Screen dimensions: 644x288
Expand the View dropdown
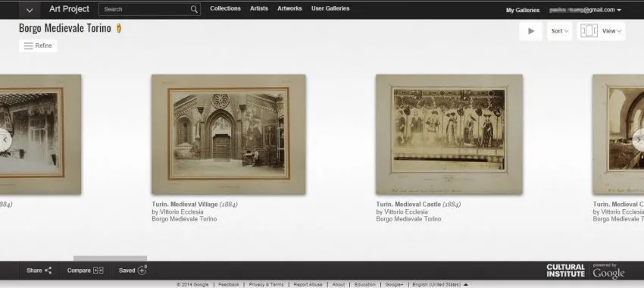point(611,31)
